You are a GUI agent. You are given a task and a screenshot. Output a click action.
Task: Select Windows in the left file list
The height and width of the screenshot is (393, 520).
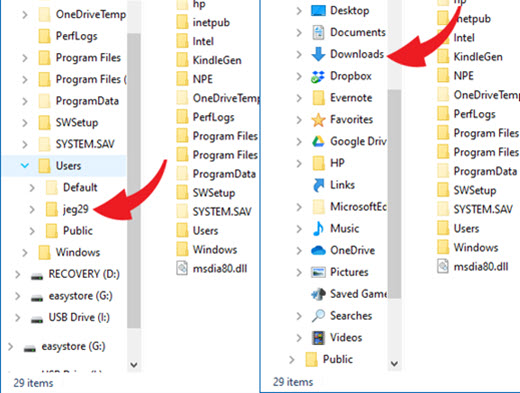point(215,249)
